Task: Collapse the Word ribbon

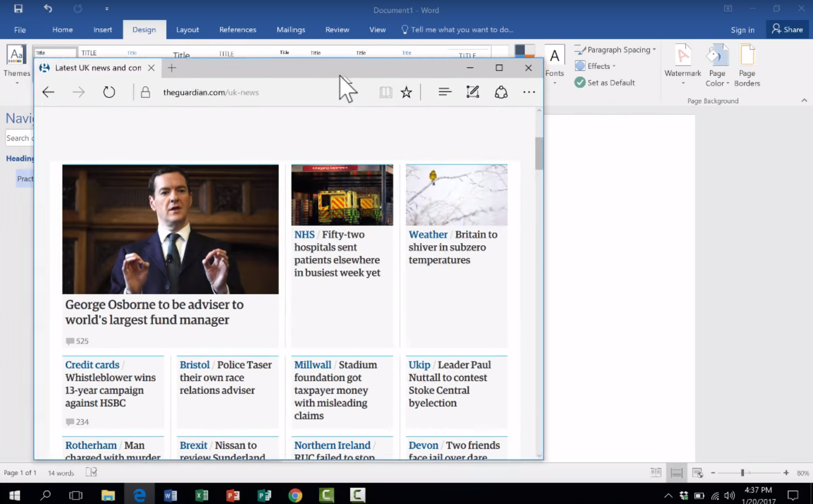Action: 804,100
